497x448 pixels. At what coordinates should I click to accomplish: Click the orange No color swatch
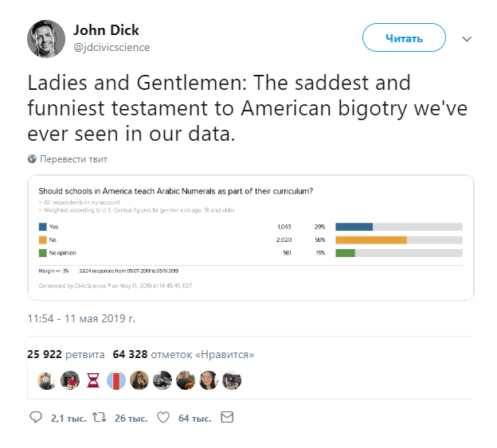click(x=43, y=240)
